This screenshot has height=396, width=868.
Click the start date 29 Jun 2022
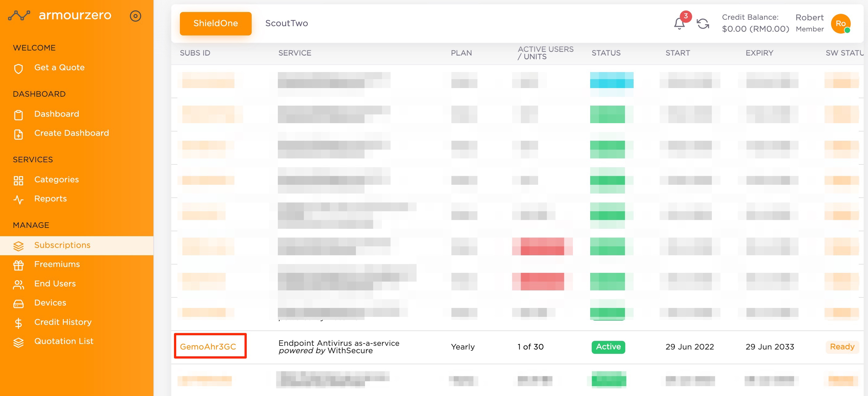pyautogui.click(x=689, y=347)
